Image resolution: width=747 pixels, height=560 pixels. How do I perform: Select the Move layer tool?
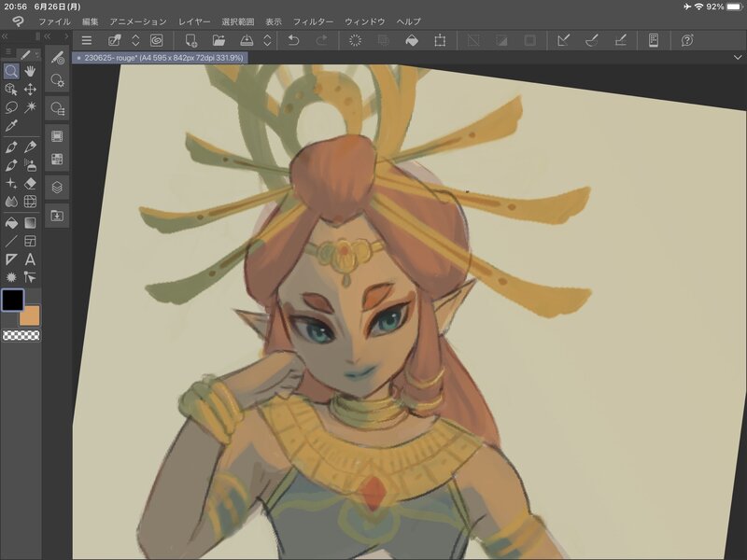(x=30, y=90)
